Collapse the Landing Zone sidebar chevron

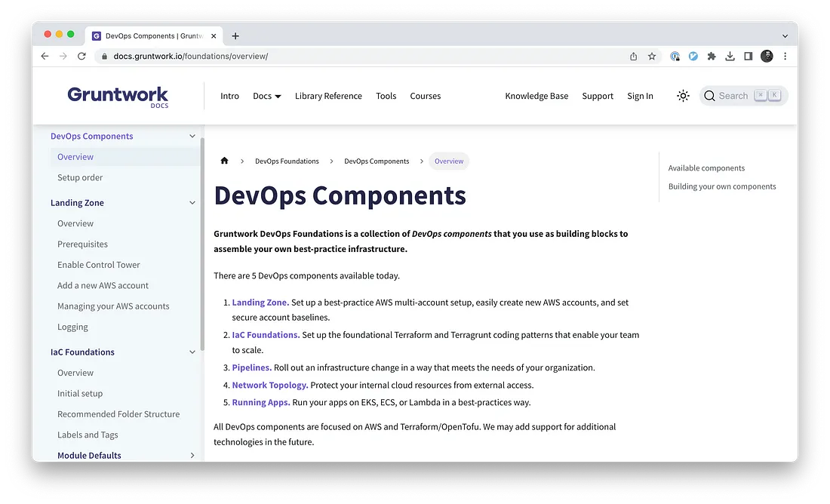pos(192,203)
